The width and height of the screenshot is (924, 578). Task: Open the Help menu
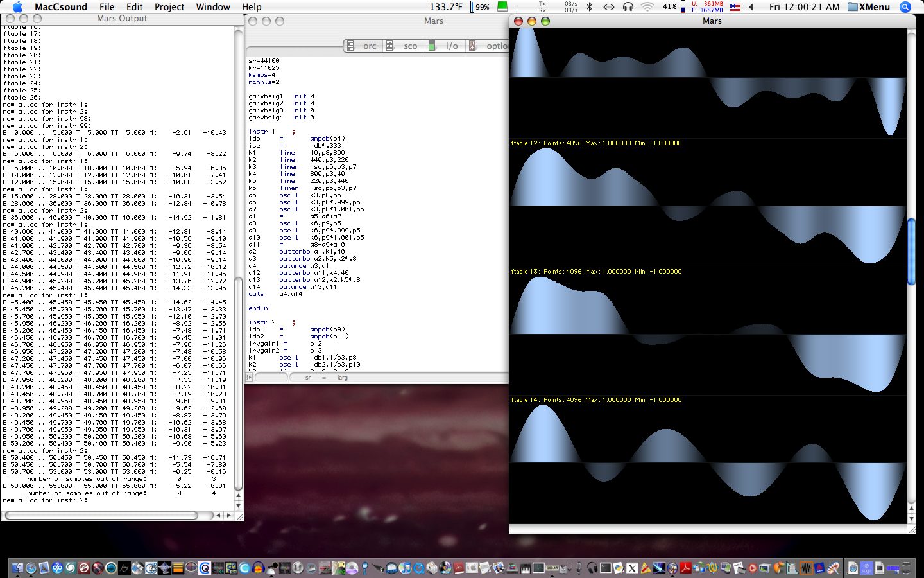(x=252, y=6)
